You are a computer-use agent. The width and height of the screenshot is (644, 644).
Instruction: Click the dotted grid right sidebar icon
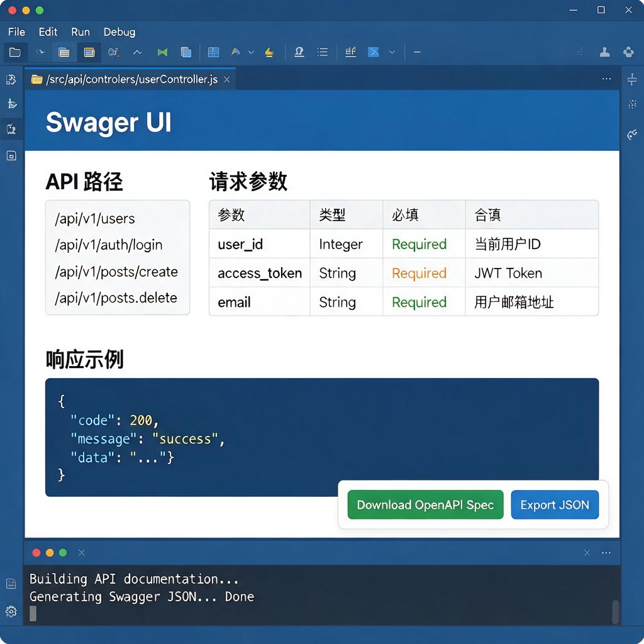632,104
